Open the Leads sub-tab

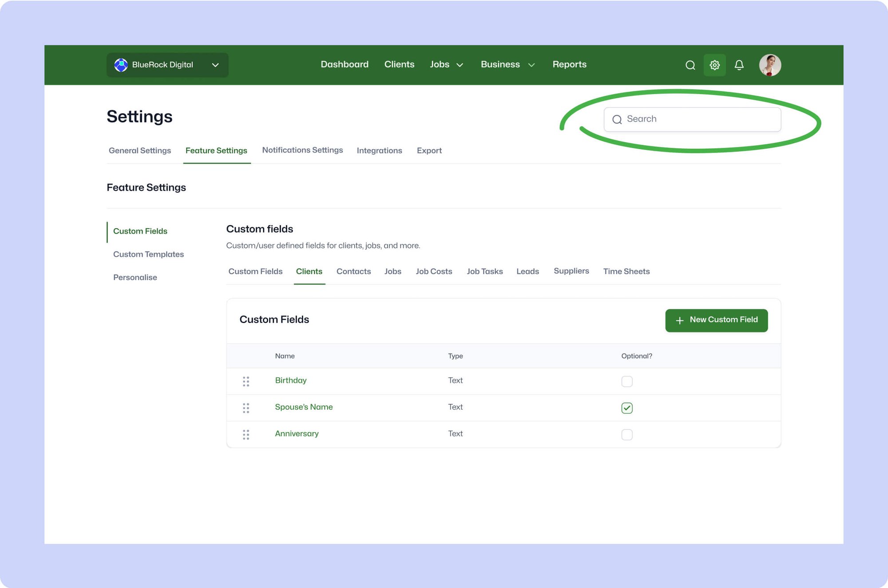coord(527,271)
